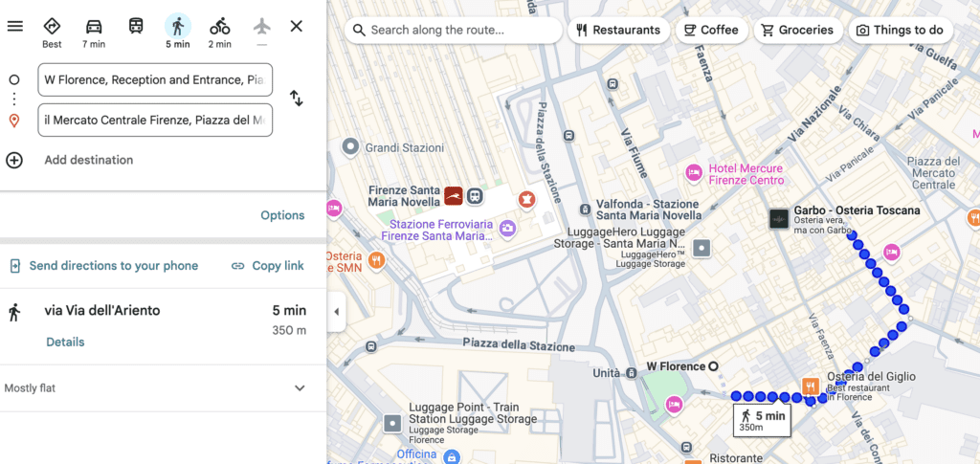
Task: Expand the Mostly flat elevation section
Action: point(300,388)
